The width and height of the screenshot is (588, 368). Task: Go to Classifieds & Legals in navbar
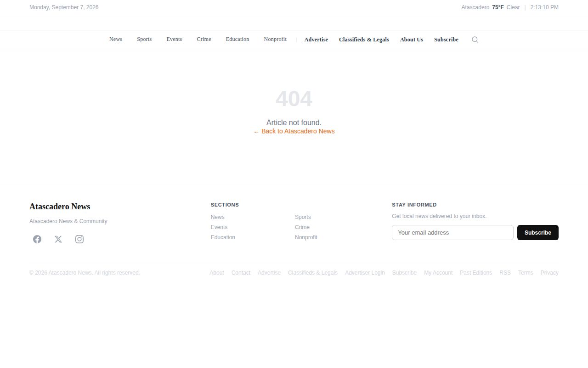point(364,40)
